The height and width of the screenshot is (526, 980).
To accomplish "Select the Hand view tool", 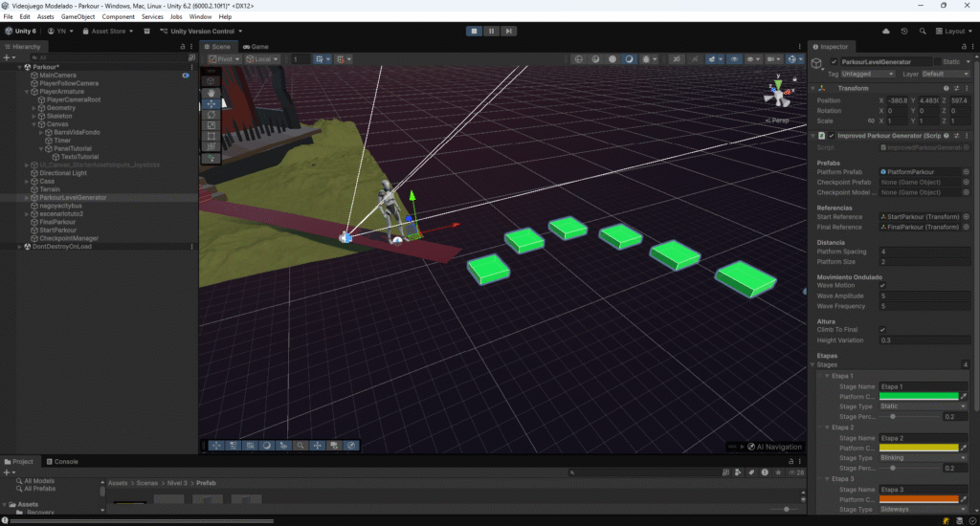I will 212,94.
